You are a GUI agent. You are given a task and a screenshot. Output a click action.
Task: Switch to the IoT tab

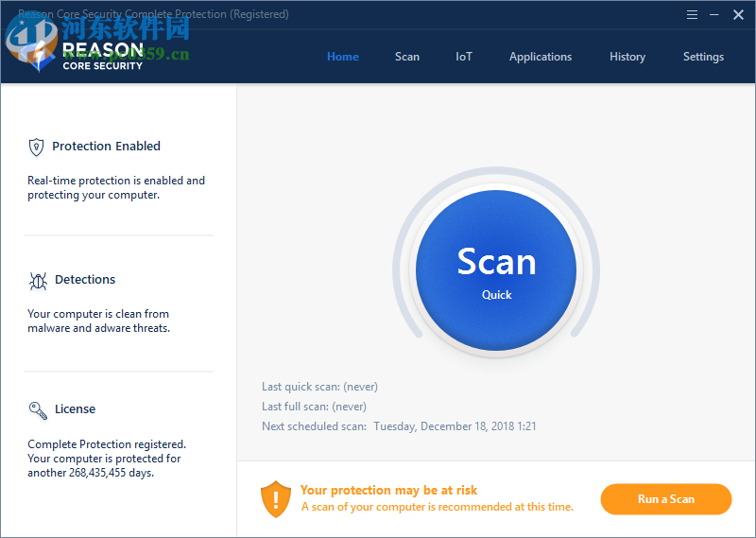(x=464, y=57)
